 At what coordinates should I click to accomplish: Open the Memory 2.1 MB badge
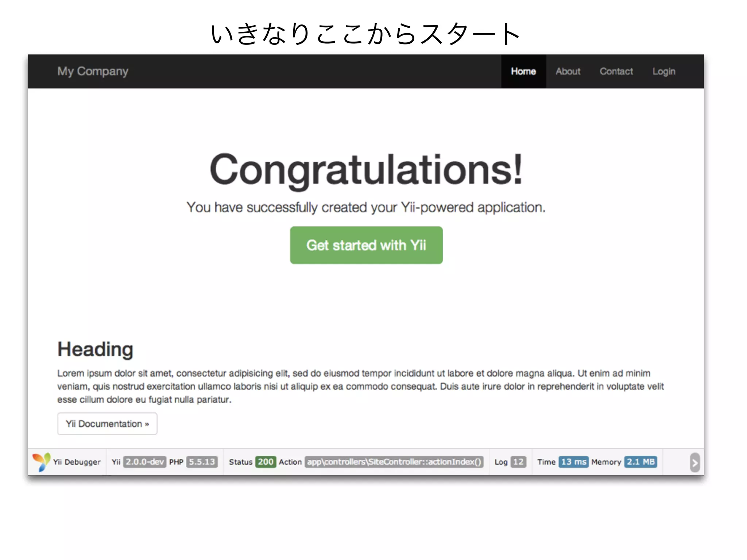pos(640,462)
